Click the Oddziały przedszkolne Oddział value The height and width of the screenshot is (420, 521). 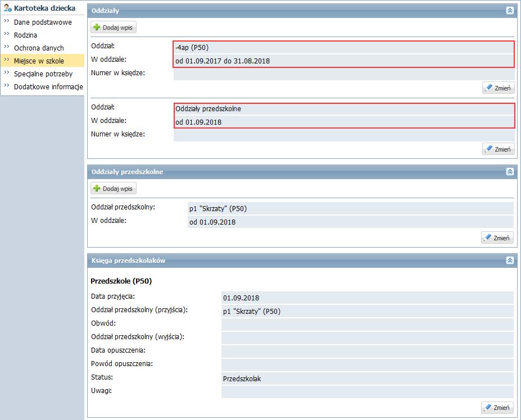pos(343,109)
